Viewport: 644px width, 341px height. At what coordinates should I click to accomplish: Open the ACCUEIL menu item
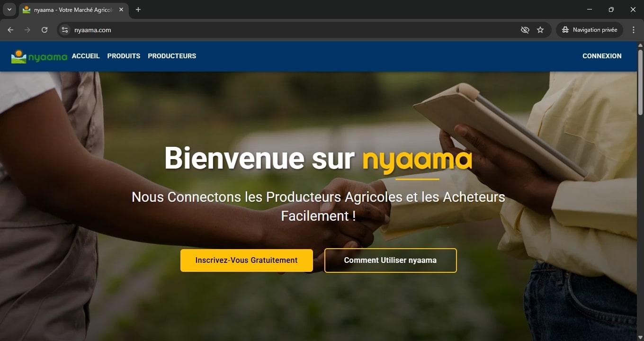click(x=86, y=56)
